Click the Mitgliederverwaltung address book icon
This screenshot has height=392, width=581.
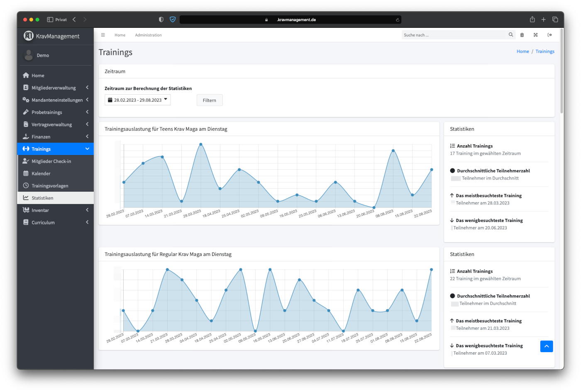pos(26,88)
